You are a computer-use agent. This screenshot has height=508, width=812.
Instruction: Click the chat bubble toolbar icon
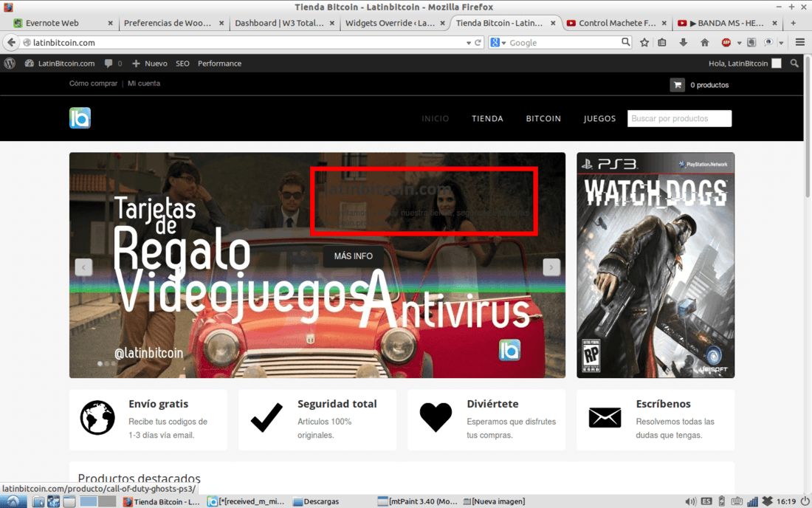768,43
